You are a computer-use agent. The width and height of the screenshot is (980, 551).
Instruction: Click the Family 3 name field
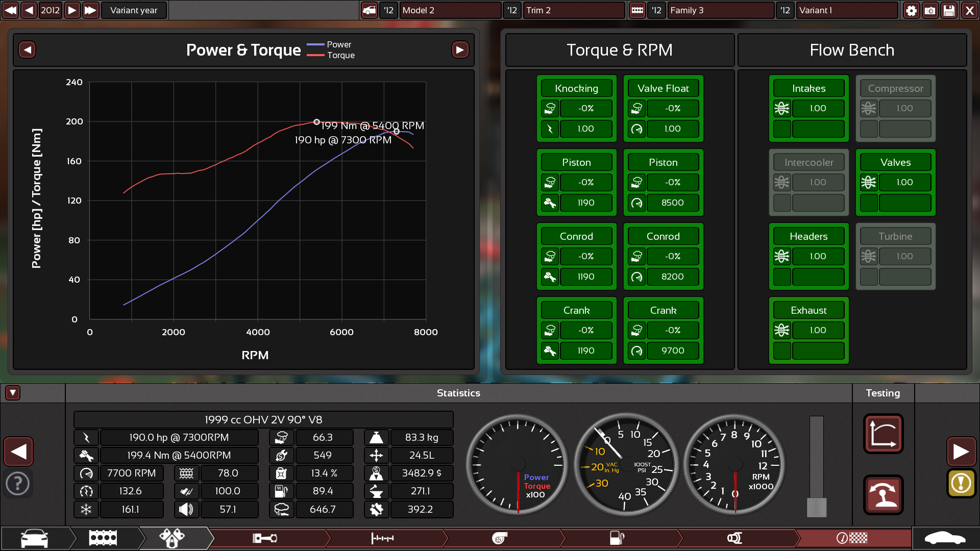[x=722, y=10]
